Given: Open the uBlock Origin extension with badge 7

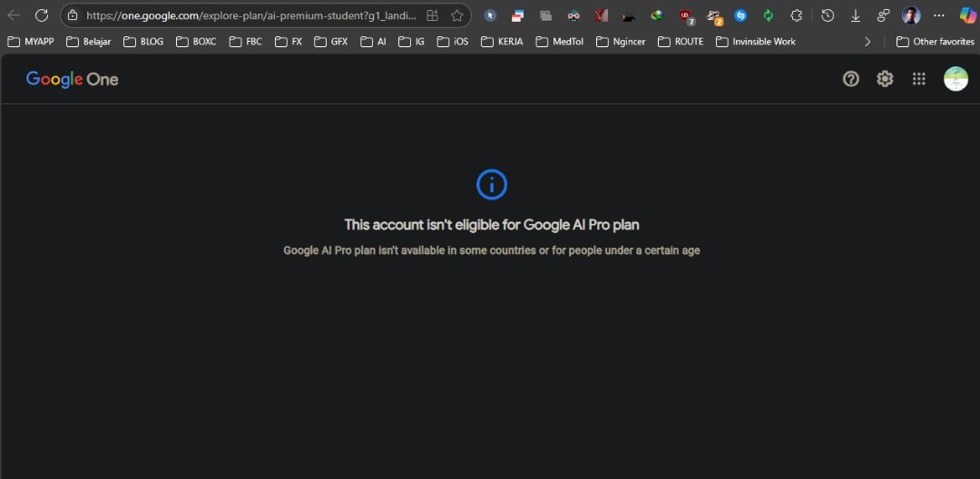Looking at the screenshot, I should click(x=687, y=17).
